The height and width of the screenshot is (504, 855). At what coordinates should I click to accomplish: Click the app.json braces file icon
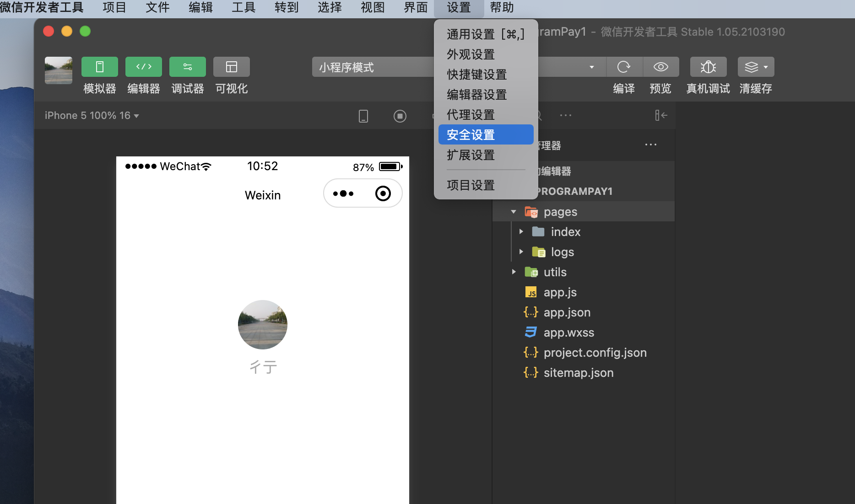[531, 312]
